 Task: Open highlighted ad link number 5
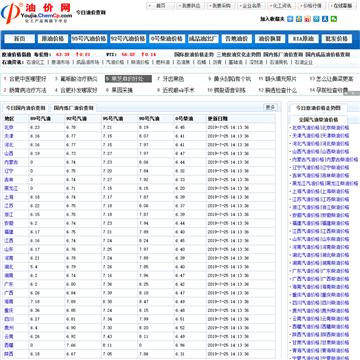(128, 79)
